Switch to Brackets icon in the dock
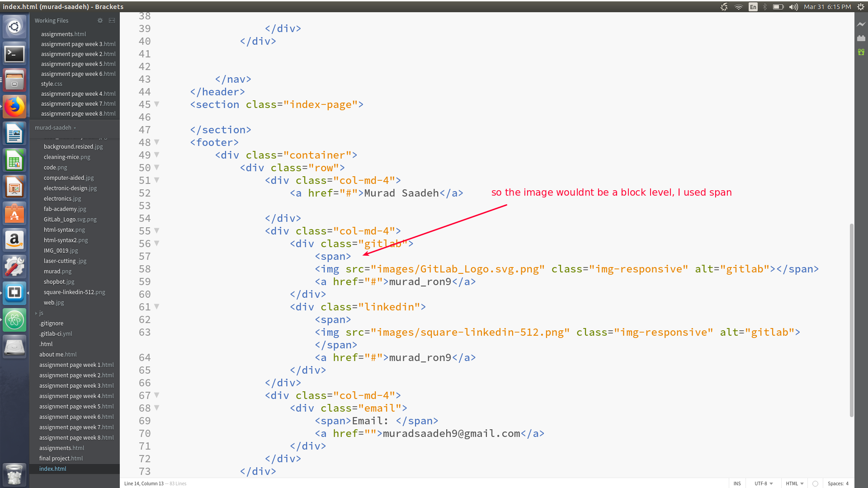The height and width of the screenshot is (488, 868). (14, 293)
